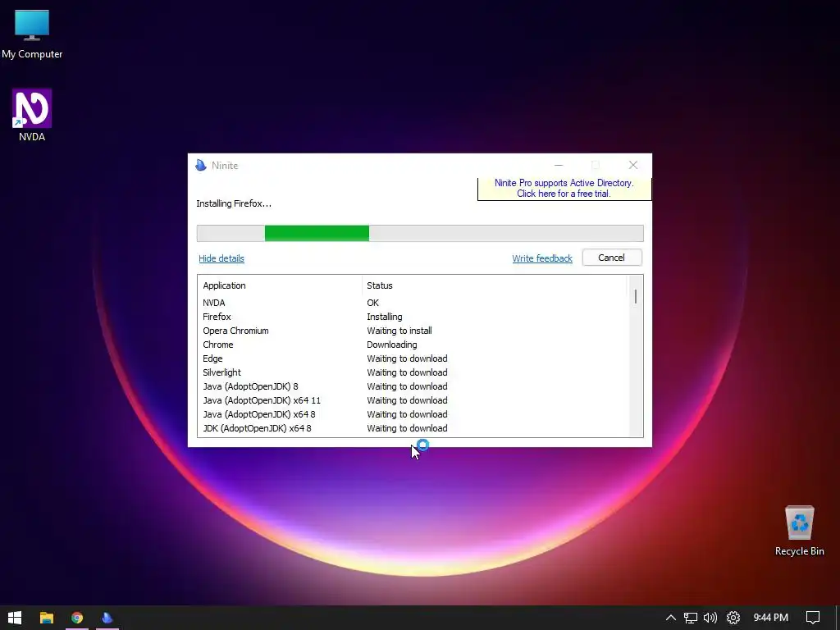Click the Waiting to install status
The height and width of the screenshot is (630, 840).
[399, 331]
